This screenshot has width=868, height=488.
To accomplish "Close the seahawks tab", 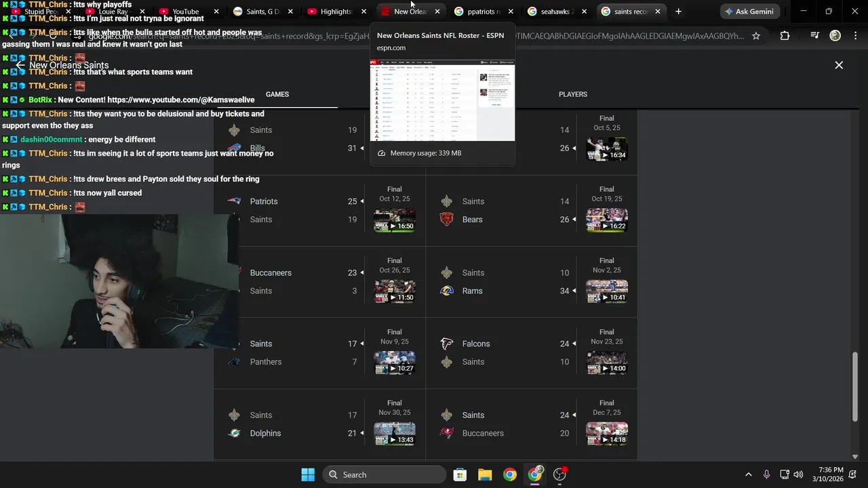I will tap(584, 12).
